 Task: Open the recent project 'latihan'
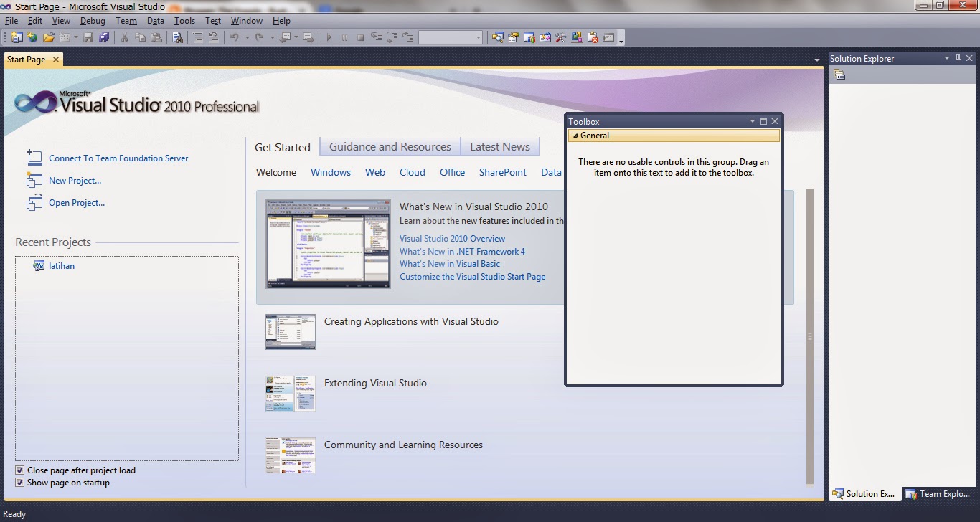[x=62, y=266]
